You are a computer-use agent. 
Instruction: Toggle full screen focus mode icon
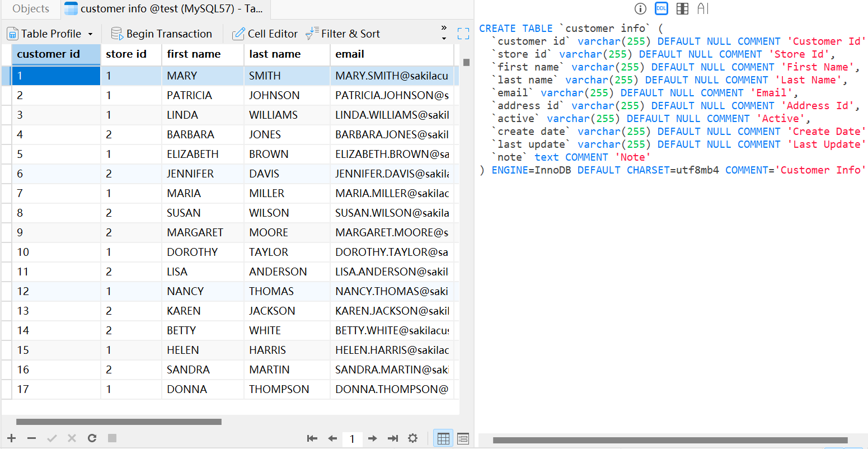pyautogui.click(x=463, y=34)
